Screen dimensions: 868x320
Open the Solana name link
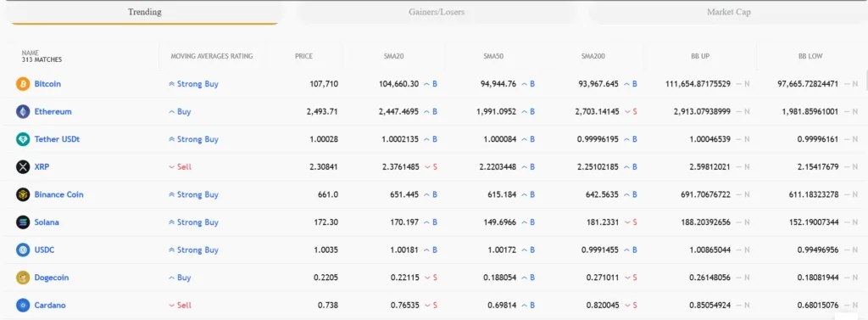click(47, 222)
